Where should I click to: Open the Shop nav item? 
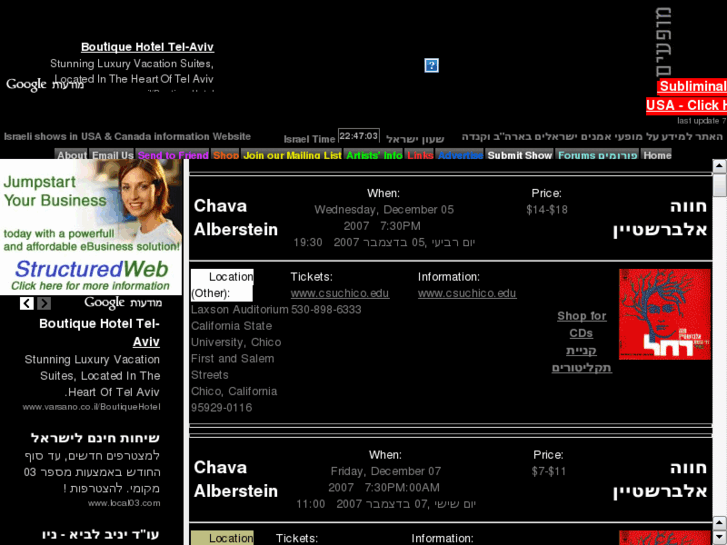pyautogui.click(x=226, y=155)
